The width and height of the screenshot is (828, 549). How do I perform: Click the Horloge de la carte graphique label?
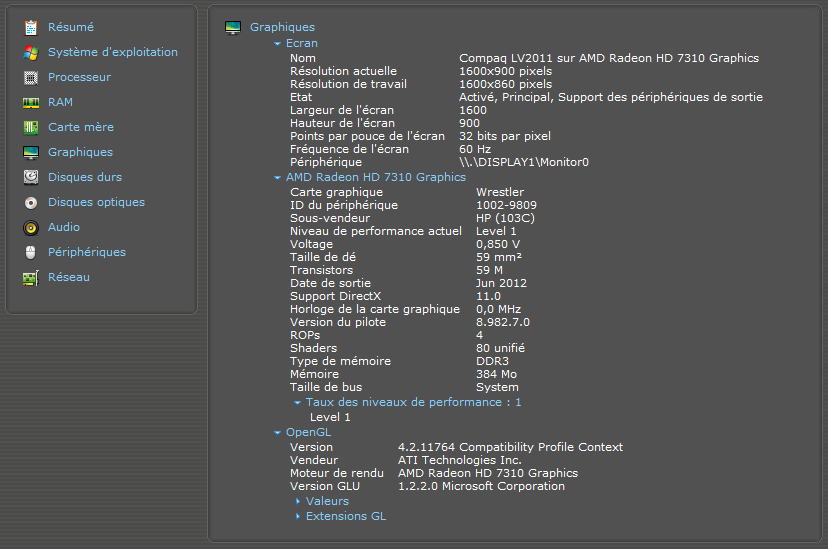375,309
